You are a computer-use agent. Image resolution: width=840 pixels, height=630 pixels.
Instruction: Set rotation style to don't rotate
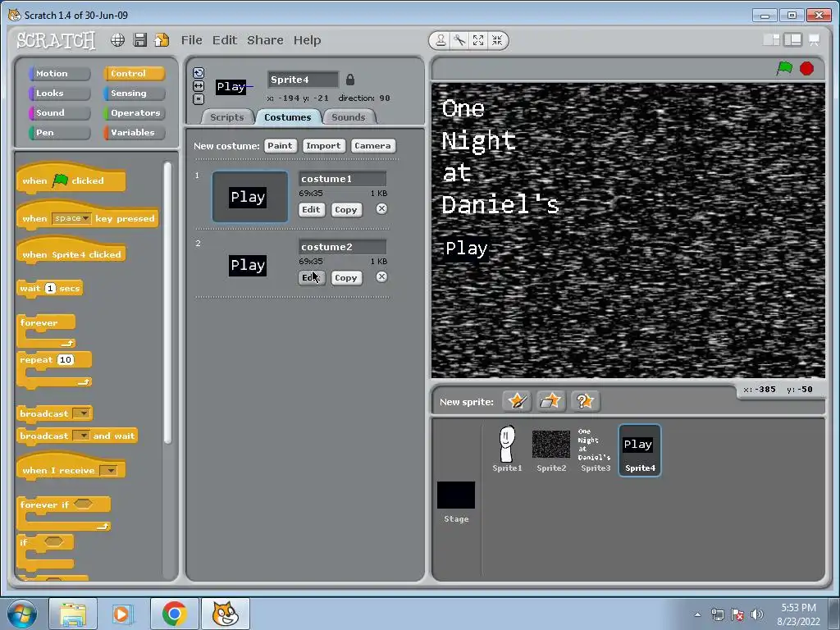[199, 98]
